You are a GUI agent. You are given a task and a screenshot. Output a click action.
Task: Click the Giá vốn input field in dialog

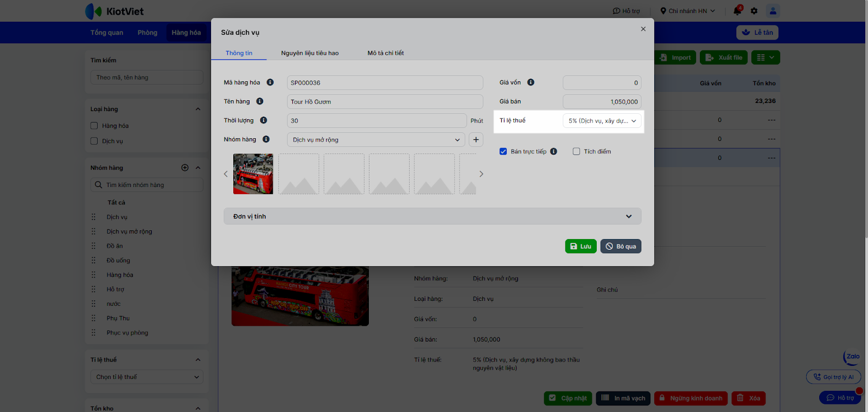pyautogui.click(x=602, y=82)
